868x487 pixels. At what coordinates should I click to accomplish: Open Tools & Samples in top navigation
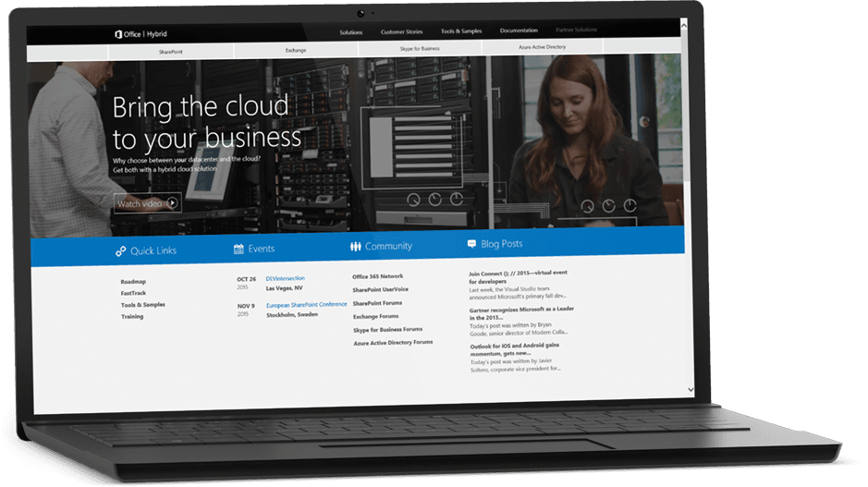(461, 31)
